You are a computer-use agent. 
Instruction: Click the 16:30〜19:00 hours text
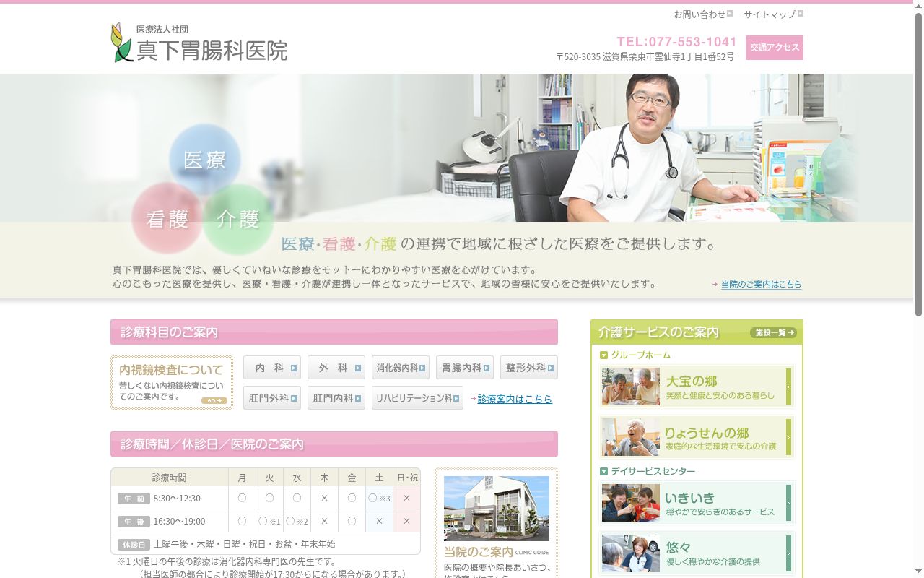pos(179,522)
